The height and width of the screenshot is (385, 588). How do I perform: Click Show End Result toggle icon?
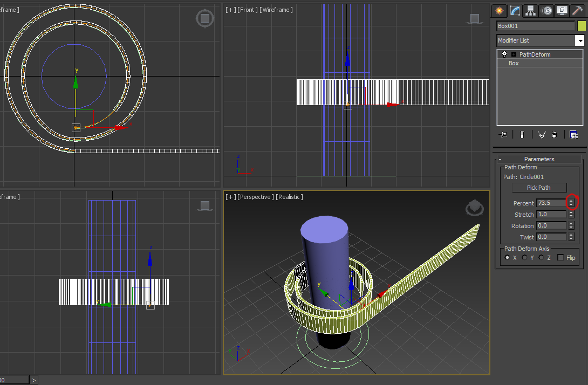[x=522, y=135]
